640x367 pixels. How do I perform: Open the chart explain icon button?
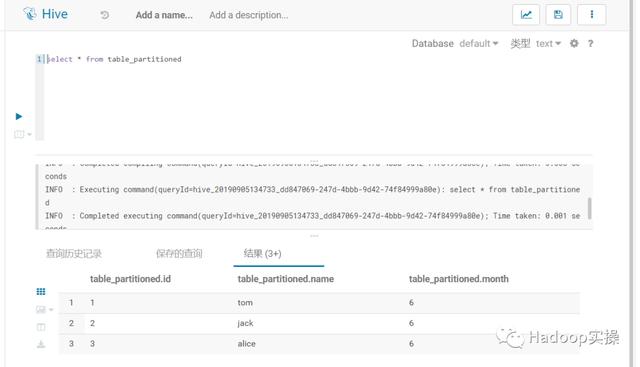click(526, 15)
